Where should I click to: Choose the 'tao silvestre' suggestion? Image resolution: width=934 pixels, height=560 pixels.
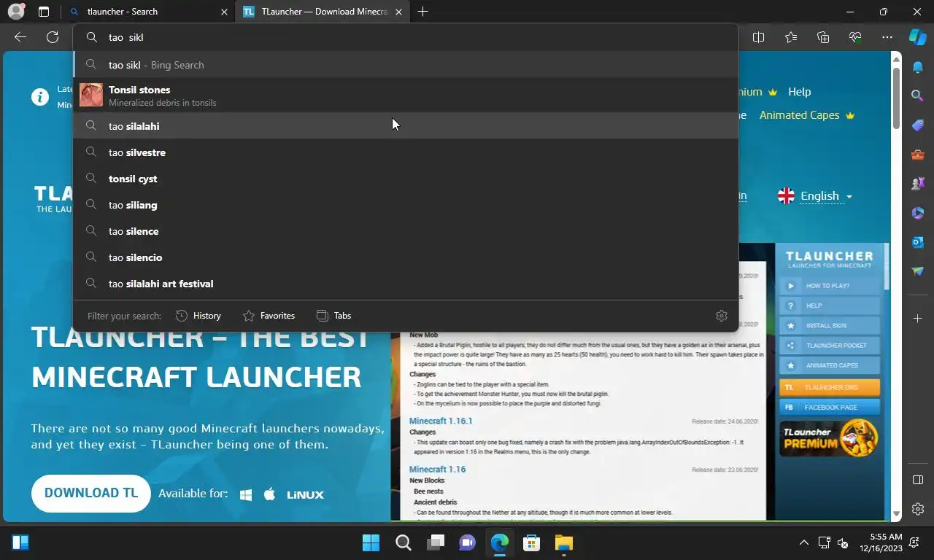tap(406, 152)
